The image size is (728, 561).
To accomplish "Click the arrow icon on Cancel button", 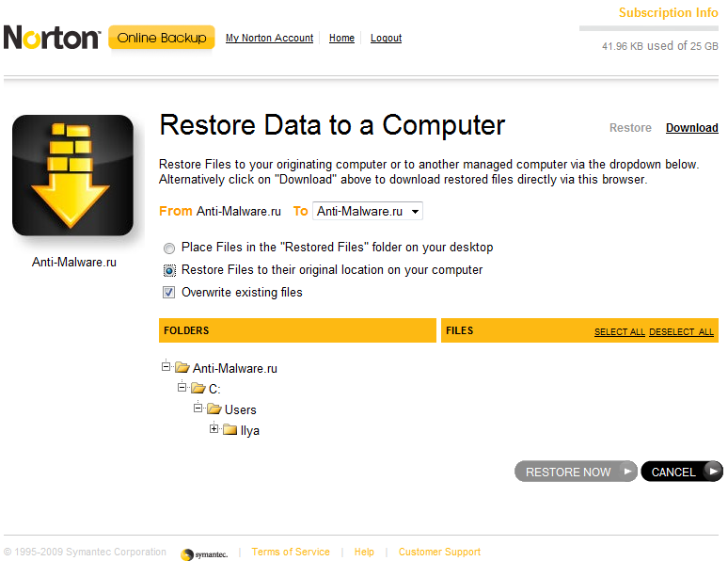I will (714, 472).
